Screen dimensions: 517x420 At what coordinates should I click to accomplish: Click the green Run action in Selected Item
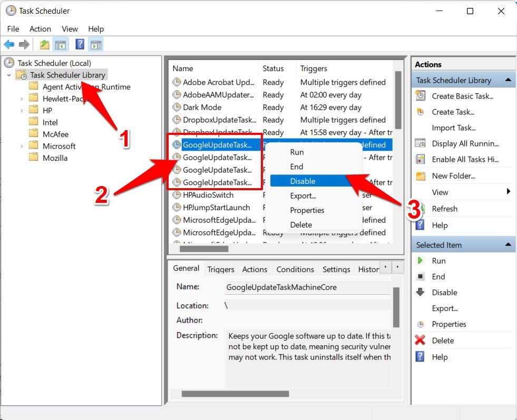tap(438, 261)
